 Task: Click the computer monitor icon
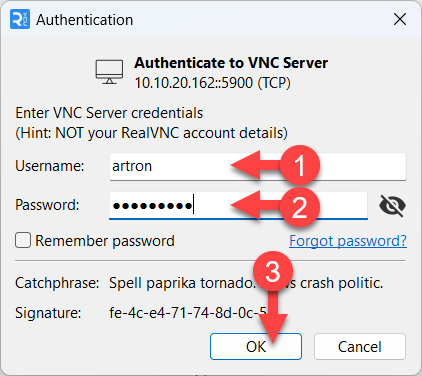tap(109, 72)
